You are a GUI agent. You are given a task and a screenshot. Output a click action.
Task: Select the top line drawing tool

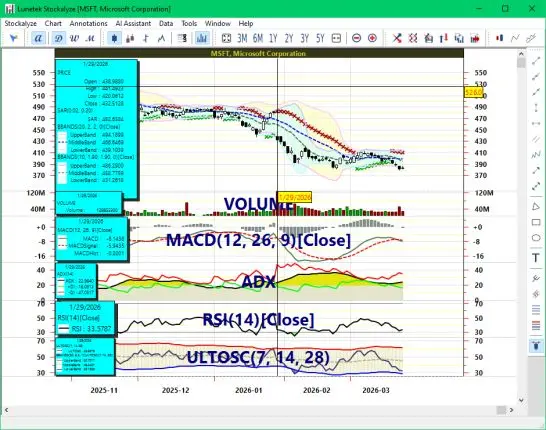click(x=536, y=61)
